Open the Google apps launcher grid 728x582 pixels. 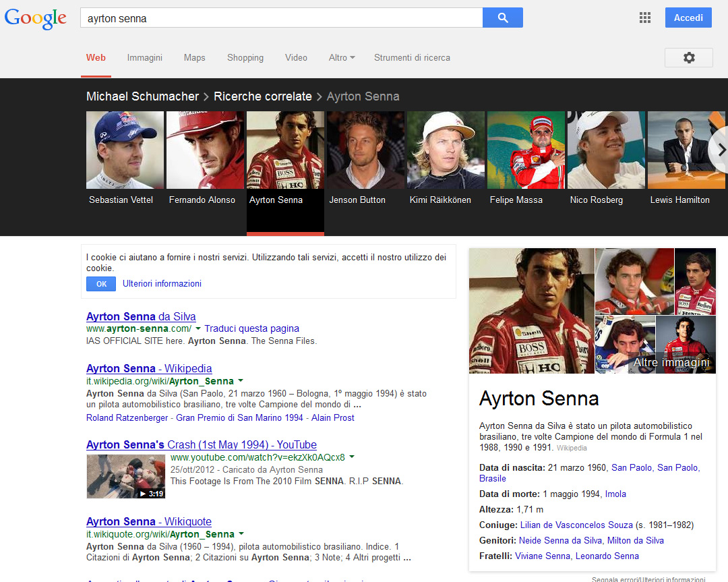pyautogui.click(x=645, y=18)
